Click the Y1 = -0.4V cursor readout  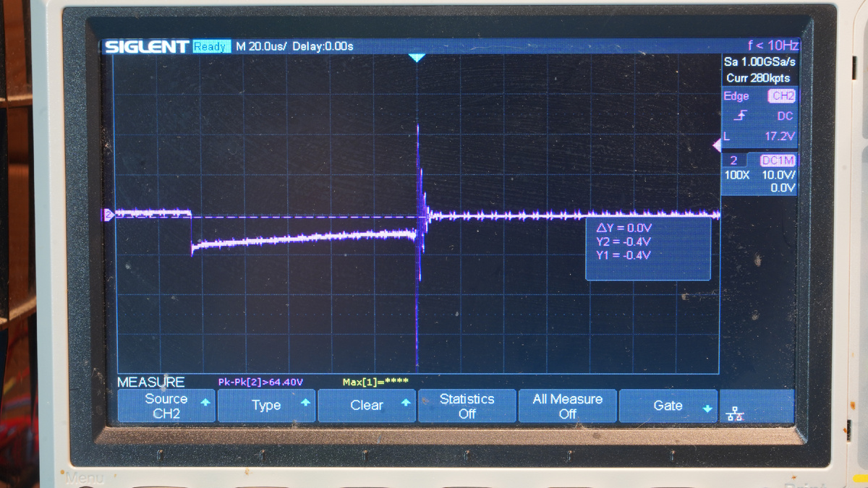click(x=624, y=255)
